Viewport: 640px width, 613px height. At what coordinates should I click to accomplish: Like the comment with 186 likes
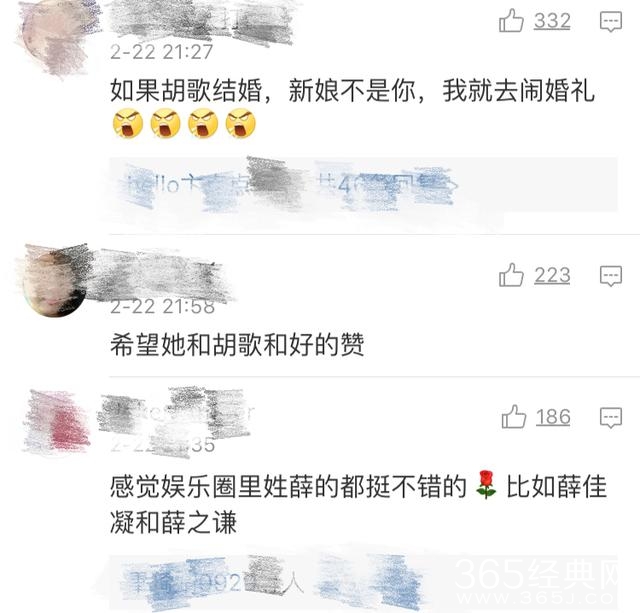click(x=513, y=417)
